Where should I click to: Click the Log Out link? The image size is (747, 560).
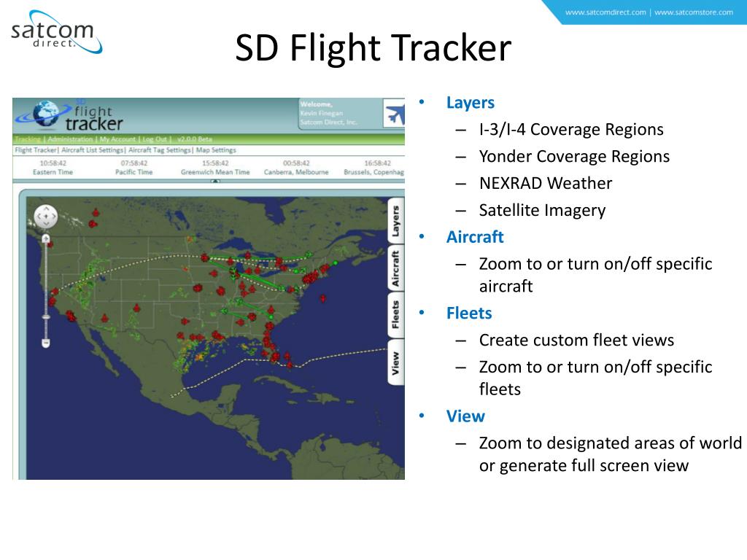155,139
